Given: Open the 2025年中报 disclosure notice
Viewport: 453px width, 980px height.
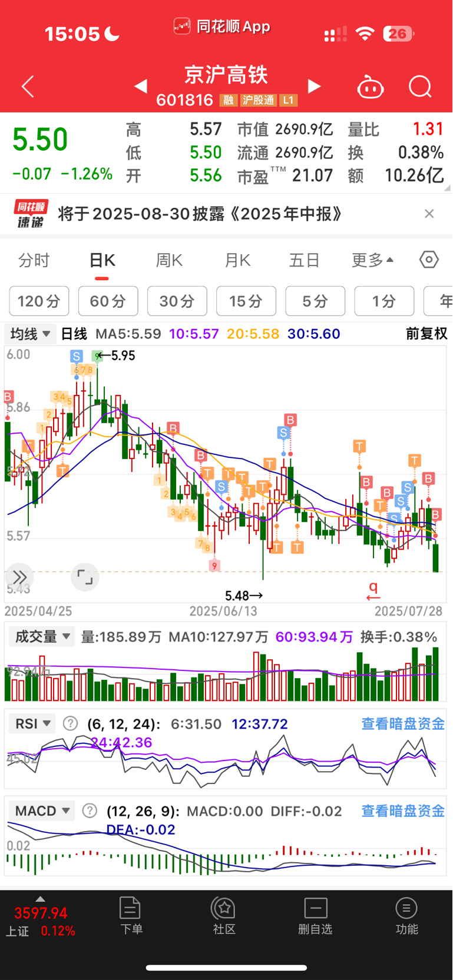Looking at the screenshot, I should click(200, 214).
